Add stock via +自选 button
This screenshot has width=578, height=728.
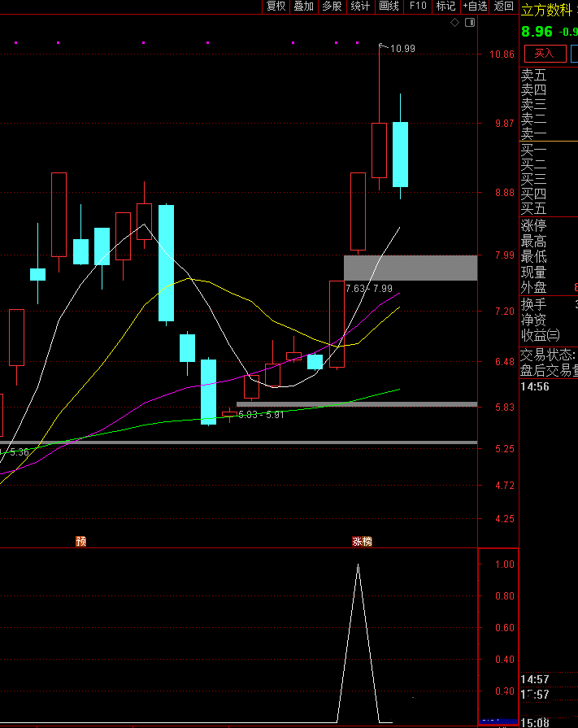click(x=475, y=7)
